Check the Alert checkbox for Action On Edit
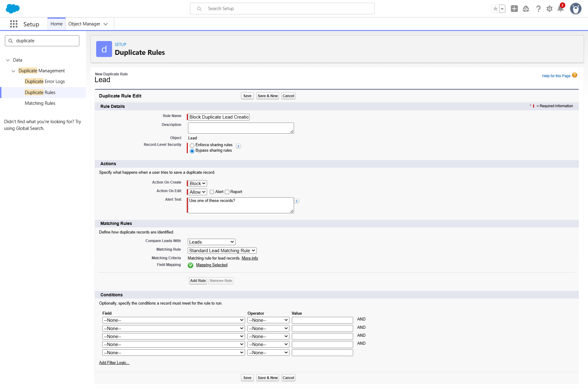The image size is (588, 391). pos(212,192)
